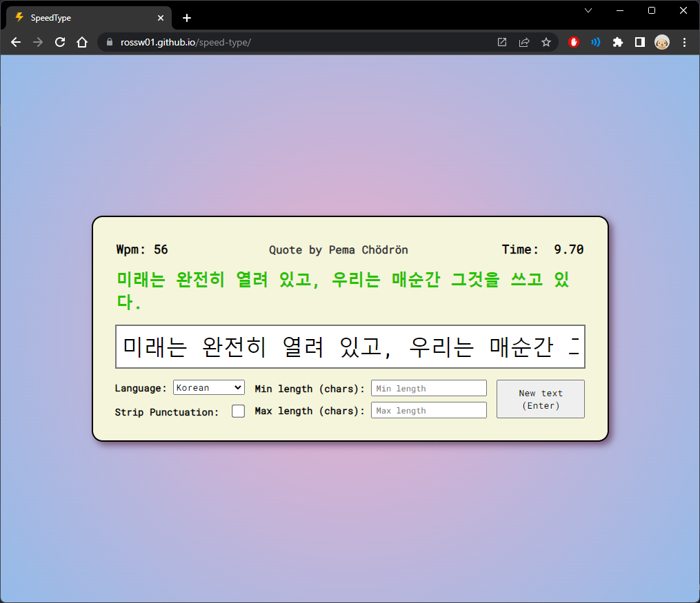Click the New text (Enter) button
Screen dimensions: 700x603
click(540, 399)
